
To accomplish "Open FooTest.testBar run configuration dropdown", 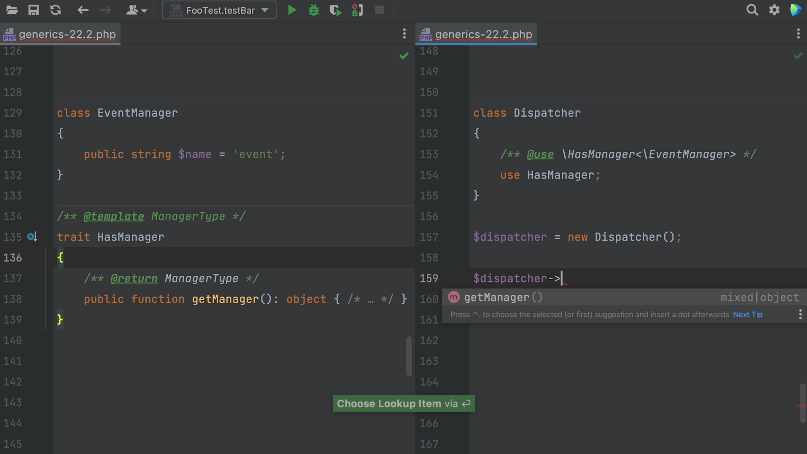I will (x=219, y=10).
